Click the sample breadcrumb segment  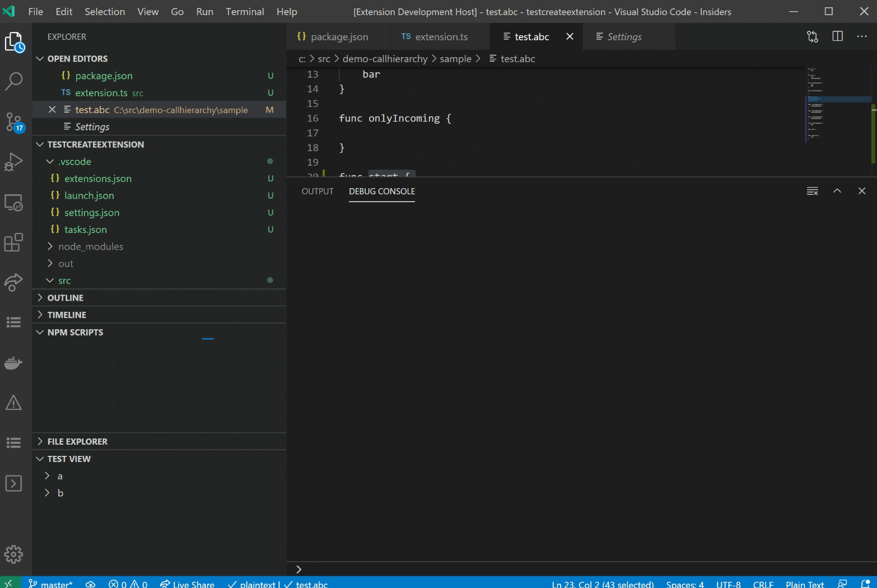(x=456, y=59)
